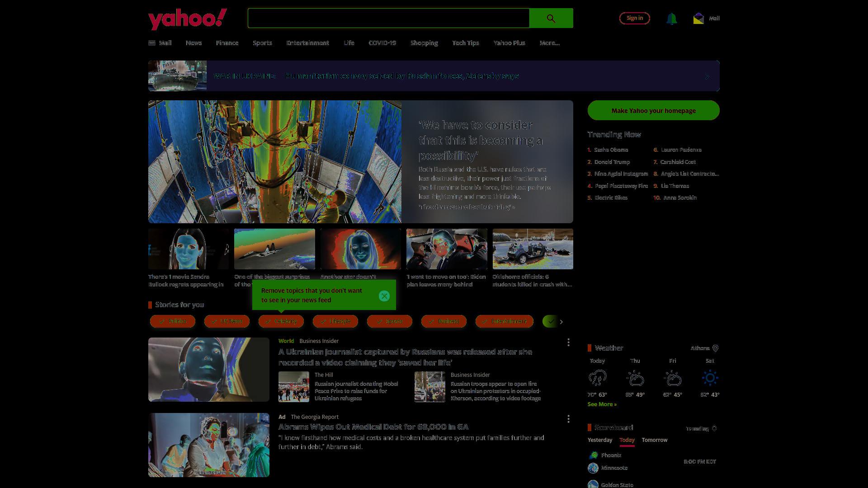Open the COVID-19 navigation link
This screenshot has width=868, height=488.
click(x=382, y=43)
